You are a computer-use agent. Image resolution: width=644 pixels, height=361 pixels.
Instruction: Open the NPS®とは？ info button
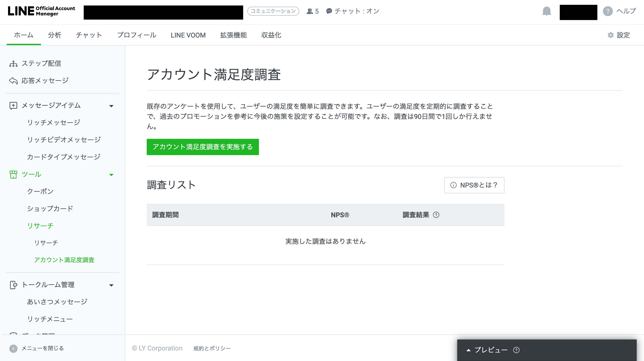(x=474, y=185)
